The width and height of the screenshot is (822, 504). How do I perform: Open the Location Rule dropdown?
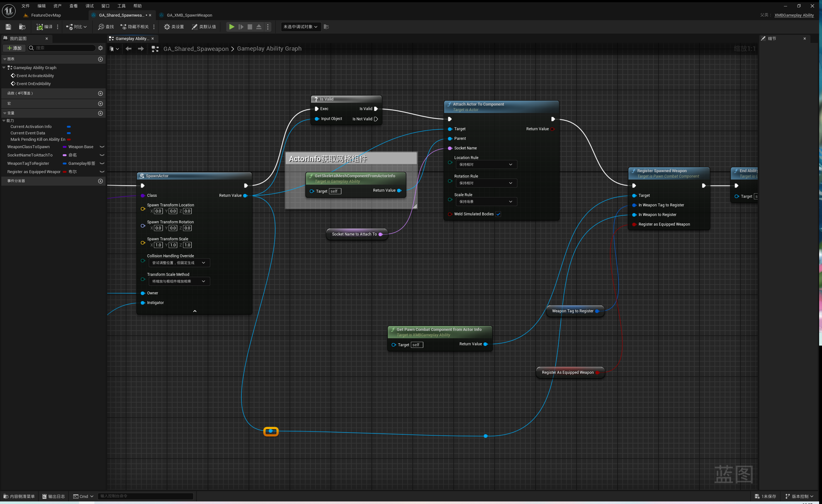pyautogui.click(x=486, y=164)
